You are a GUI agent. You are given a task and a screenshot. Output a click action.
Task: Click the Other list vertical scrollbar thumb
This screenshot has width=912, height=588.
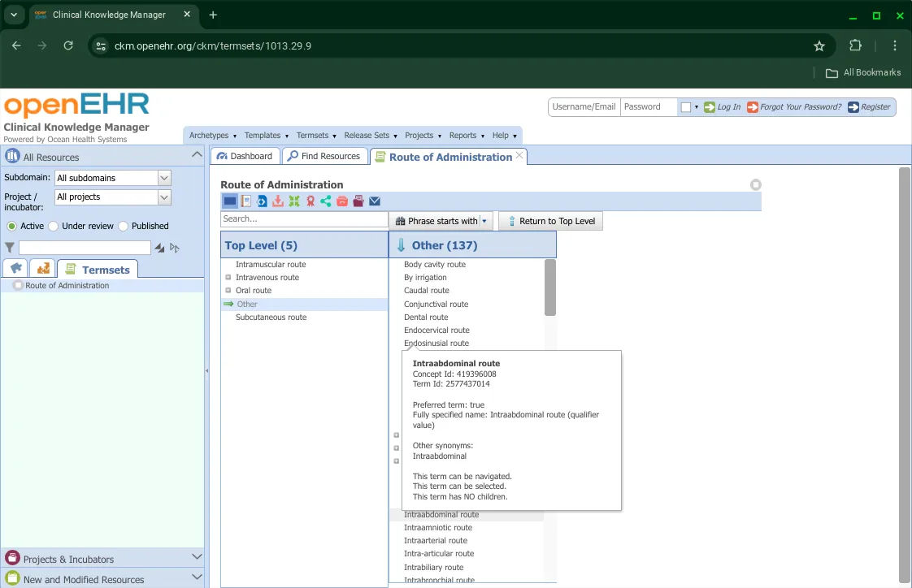pos(550,287)
